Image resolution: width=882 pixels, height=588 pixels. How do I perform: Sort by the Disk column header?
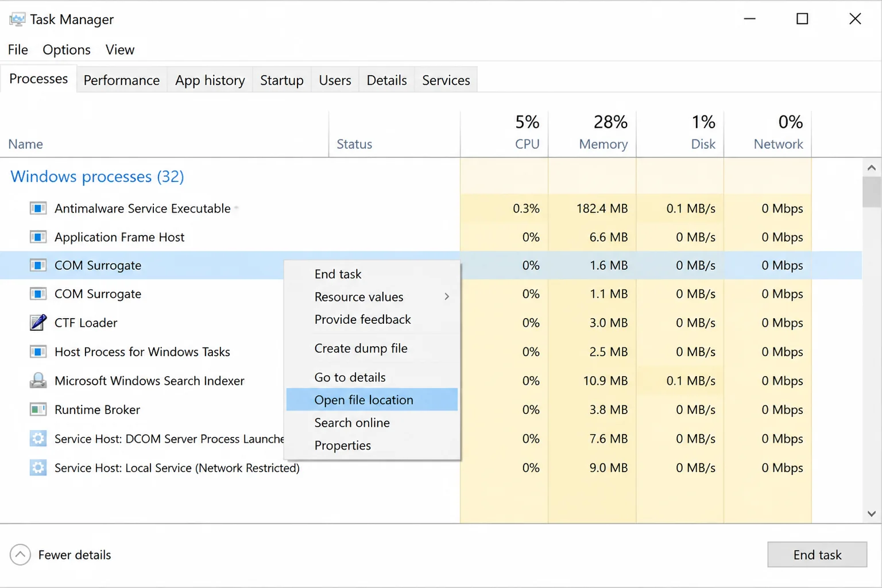coord(680,134)
